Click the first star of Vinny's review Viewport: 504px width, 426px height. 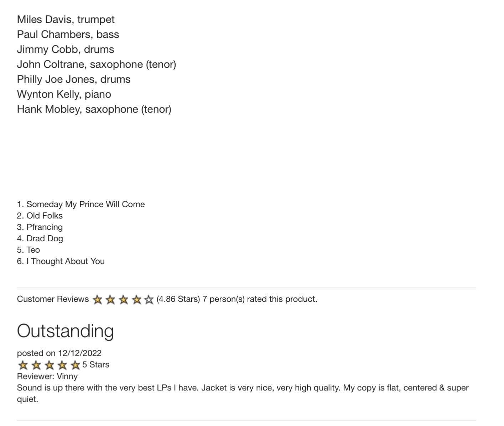23,365
